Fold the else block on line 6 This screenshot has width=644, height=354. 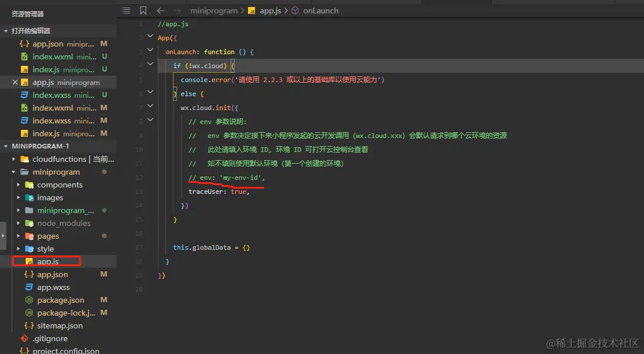point(150,92)
